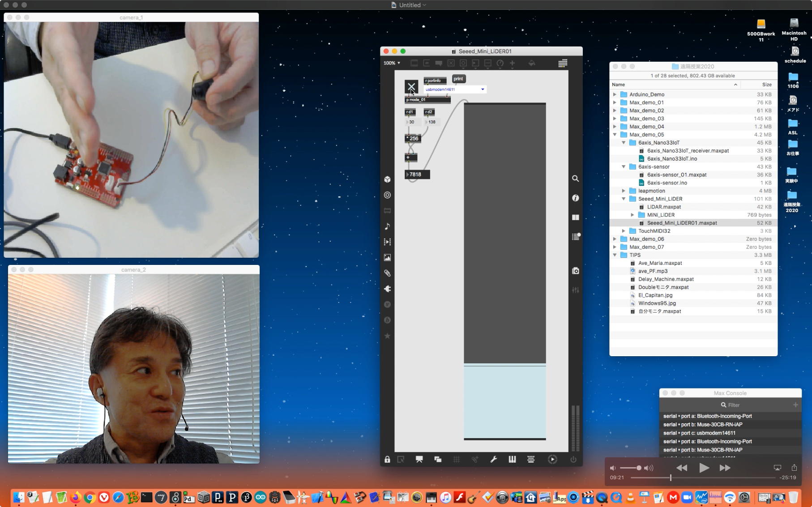Screen dimensions: 812x507
Task: Rewind the video playback
Action: (682, 468)
